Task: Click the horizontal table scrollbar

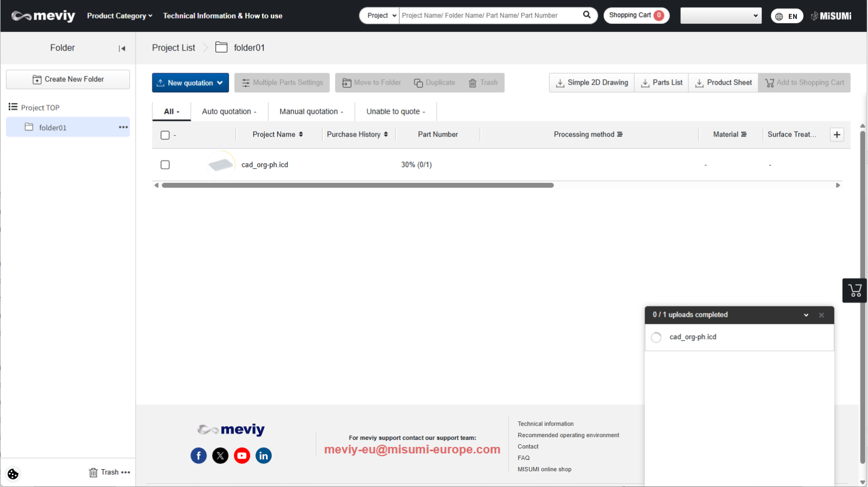Action: click(x=358, y=185)
